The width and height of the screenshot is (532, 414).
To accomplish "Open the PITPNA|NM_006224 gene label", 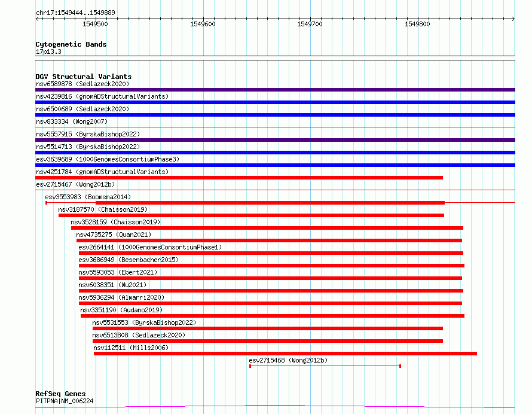I will coord(65,401).
